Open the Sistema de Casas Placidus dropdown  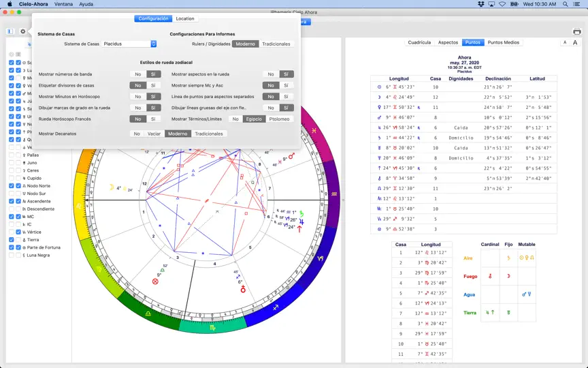pos(129,44)
